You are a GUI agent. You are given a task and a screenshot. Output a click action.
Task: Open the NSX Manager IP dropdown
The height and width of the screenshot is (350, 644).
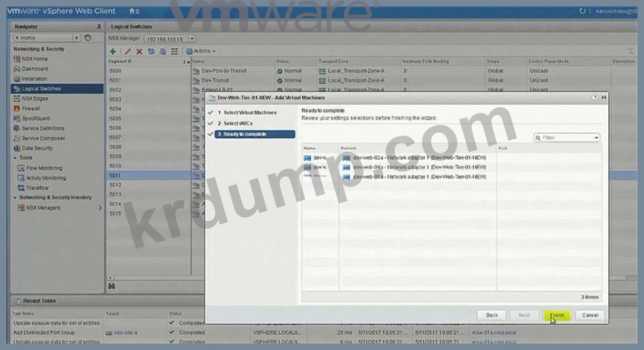[192, 38]
